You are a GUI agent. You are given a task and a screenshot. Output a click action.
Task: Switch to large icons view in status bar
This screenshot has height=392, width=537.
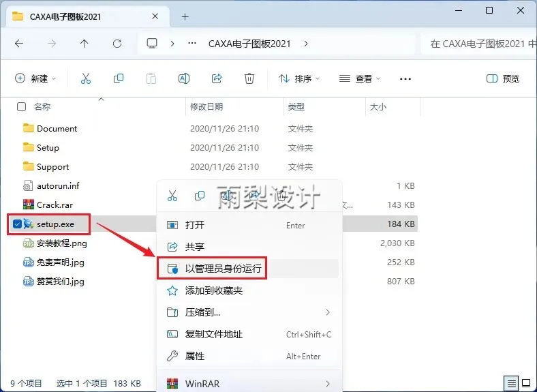tap(526, 383)
